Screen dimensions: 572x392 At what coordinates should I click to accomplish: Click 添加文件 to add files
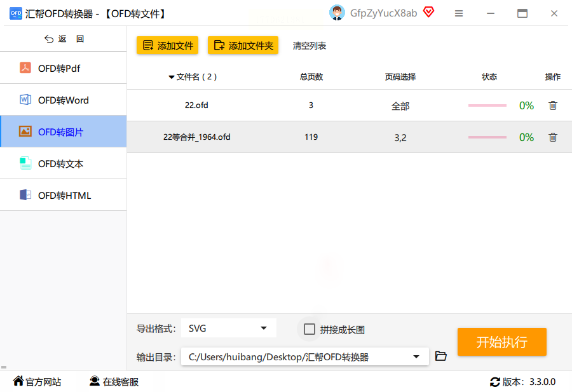pyautogui.click(x=168, y=46)
